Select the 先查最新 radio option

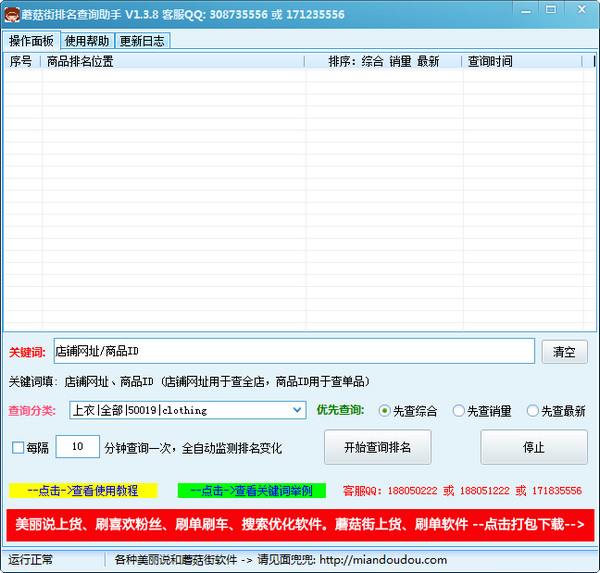click(533, 411)
